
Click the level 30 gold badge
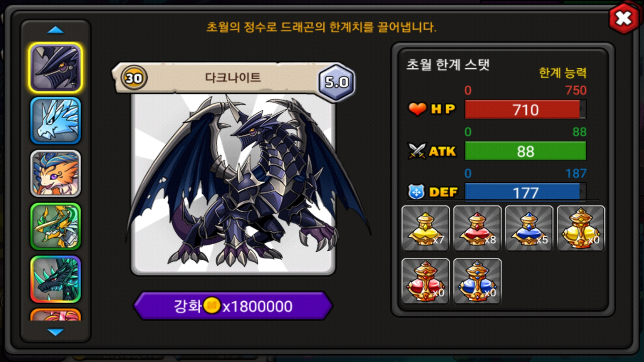134,78
